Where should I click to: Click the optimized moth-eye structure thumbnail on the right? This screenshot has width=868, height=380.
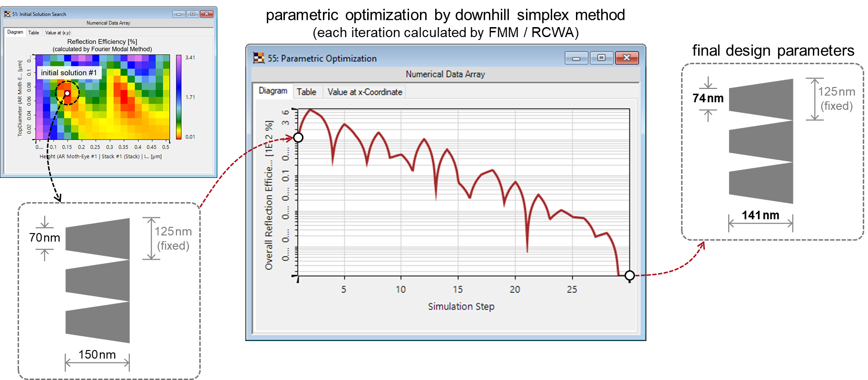click(761, 141)
